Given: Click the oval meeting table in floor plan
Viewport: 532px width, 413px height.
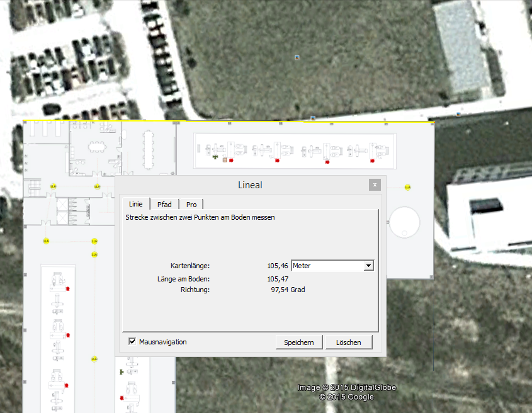Looking at the screenshot, I should pyautogui.click(x=96, y=147).
